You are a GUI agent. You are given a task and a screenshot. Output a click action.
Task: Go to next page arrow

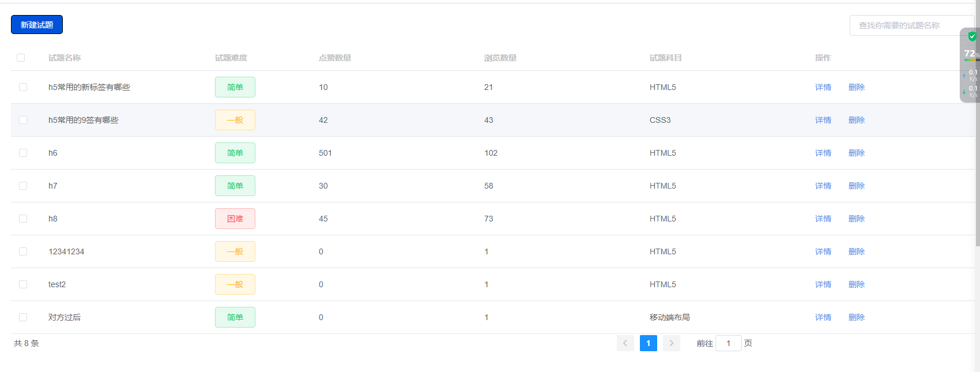(x=671, y=343)
